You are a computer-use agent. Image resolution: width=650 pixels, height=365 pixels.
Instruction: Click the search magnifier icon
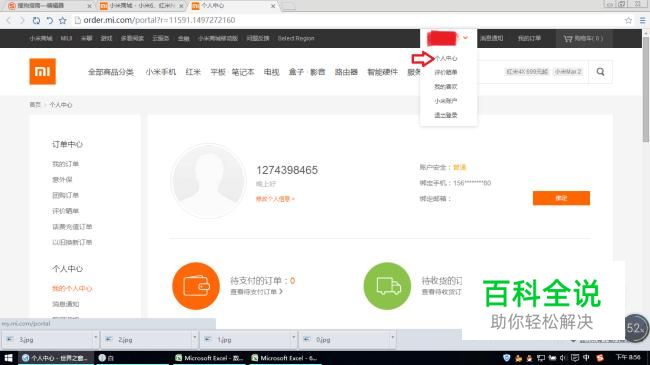[x=600, y=72]
